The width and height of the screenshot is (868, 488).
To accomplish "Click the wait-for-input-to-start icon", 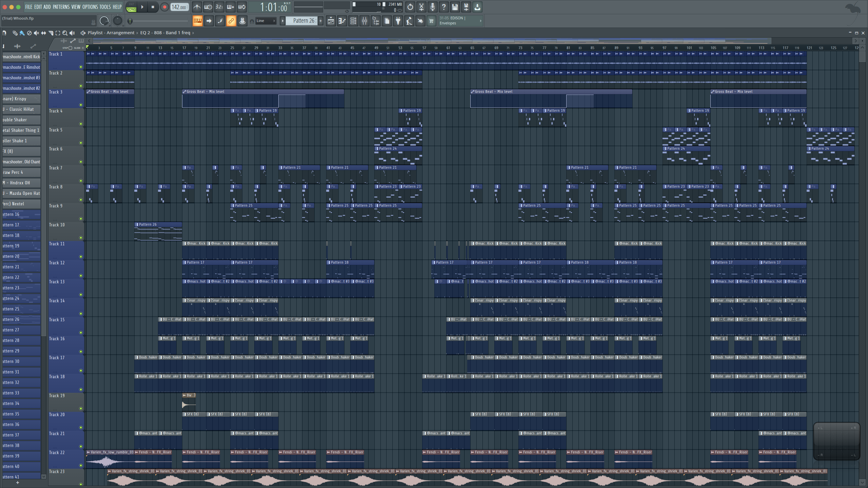I will (x=208, y=7).
